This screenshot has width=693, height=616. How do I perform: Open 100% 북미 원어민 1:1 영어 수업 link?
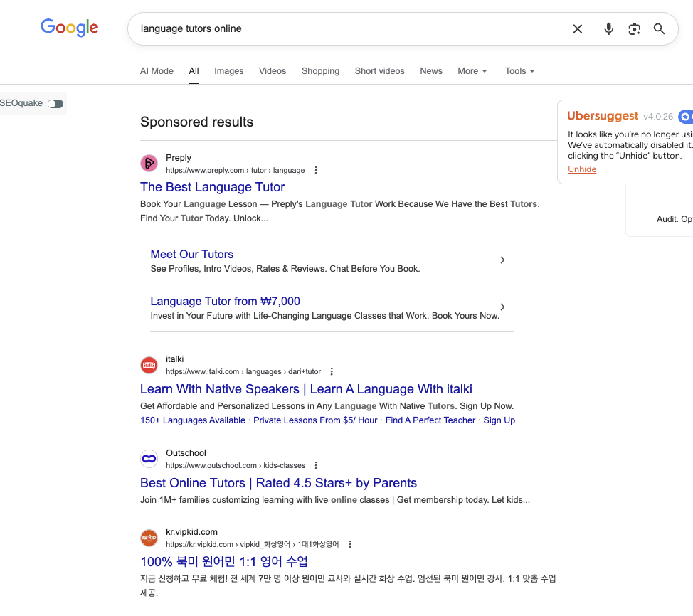(224, 562)
